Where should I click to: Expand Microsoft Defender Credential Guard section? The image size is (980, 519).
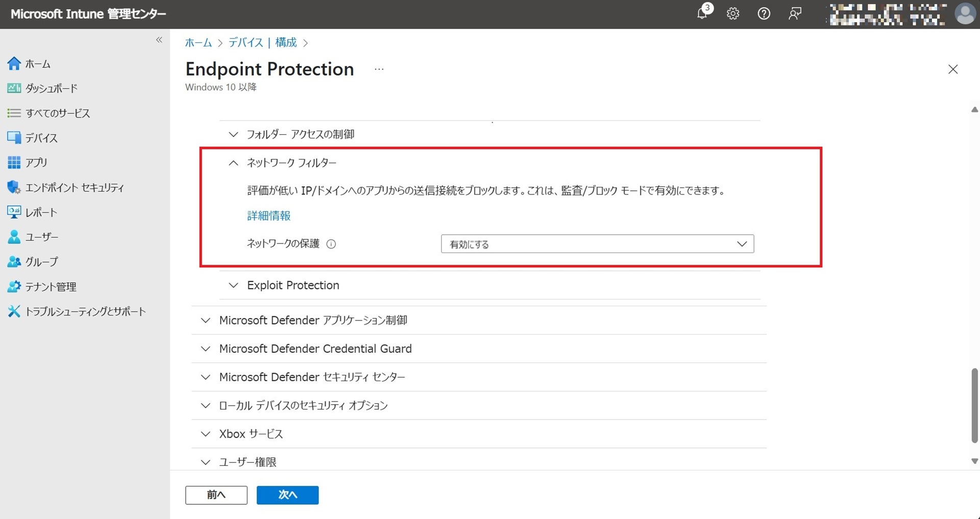coord(205,349)
